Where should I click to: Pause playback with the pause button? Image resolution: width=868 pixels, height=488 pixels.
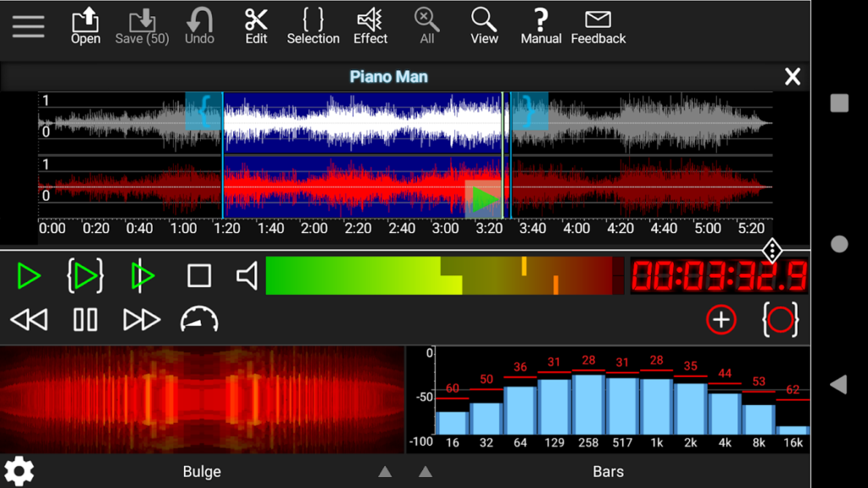[85, 319]
